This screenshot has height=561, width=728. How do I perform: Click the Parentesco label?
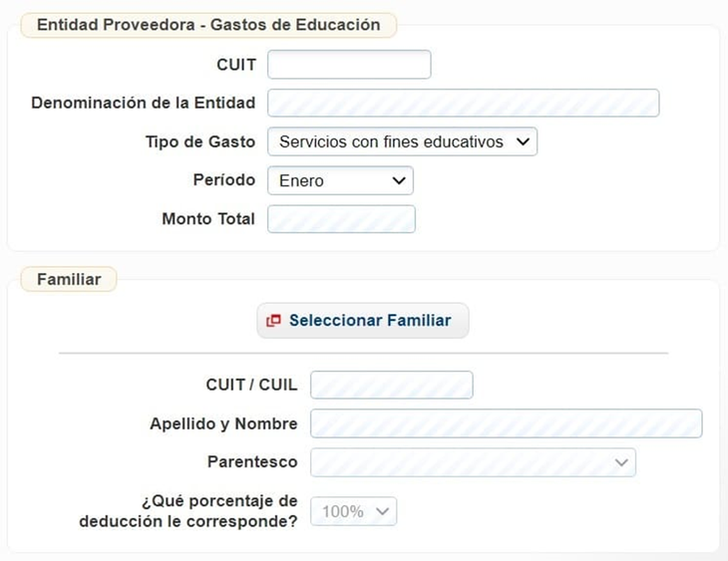(x=252, y=462)
